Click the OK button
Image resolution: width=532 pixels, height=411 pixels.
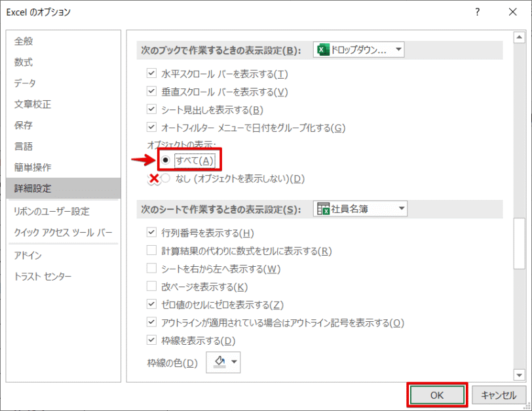tap(437, 395)
